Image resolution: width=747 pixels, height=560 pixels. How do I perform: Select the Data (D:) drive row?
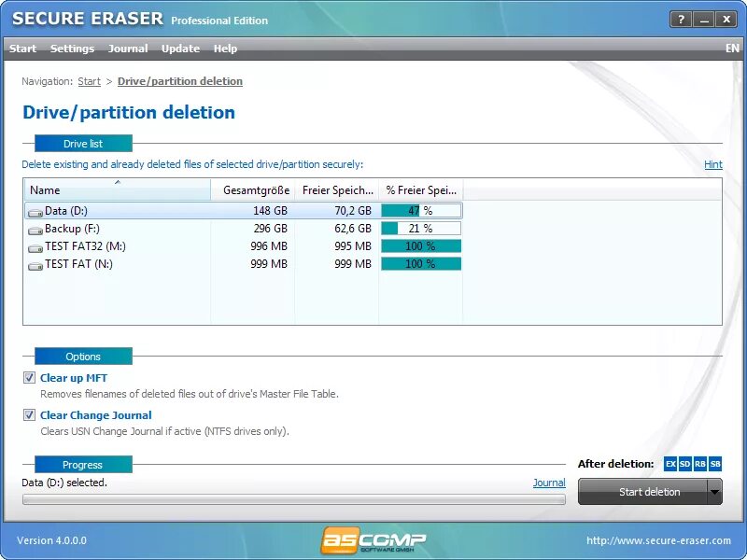(x=244, y=211)
